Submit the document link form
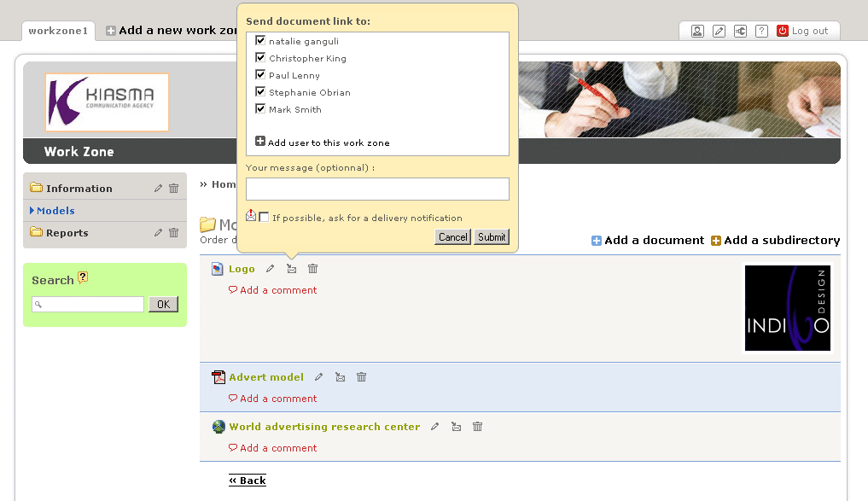 [x=492, y=237]
